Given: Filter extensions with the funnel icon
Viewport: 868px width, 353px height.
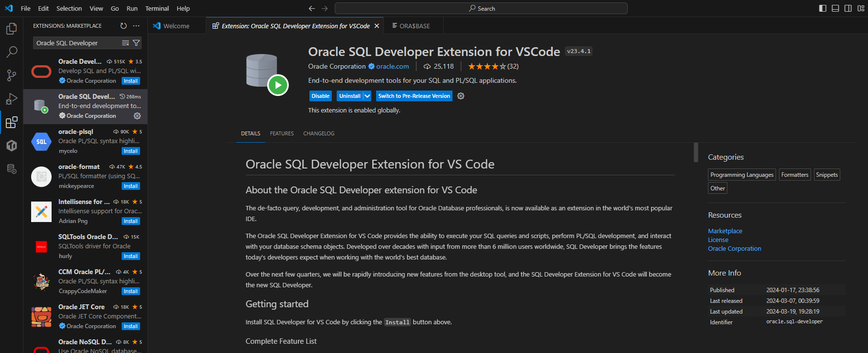Looking at the screenshot, I should click(x=136, y=43).
